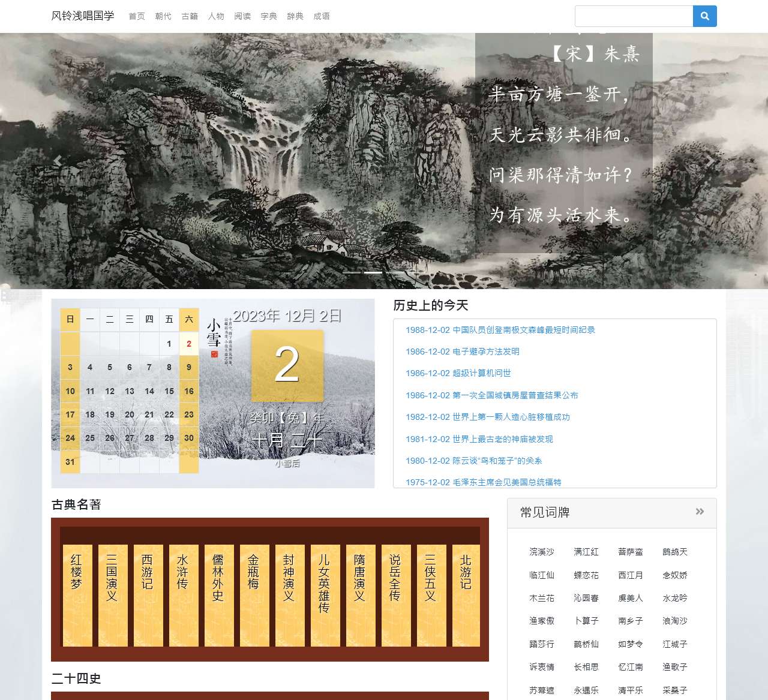Select the first carousel indicator dash
768x700 pixels.
pos(352,272)
